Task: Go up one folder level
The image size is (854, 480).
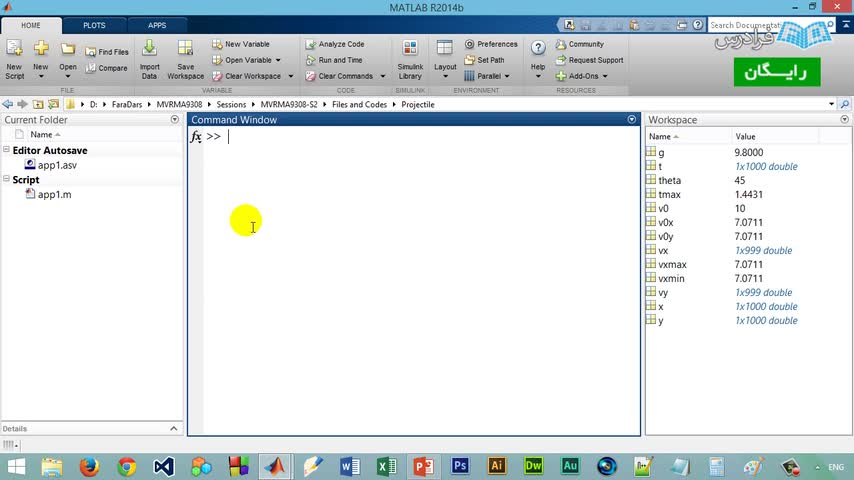Action: coord(38,104)
